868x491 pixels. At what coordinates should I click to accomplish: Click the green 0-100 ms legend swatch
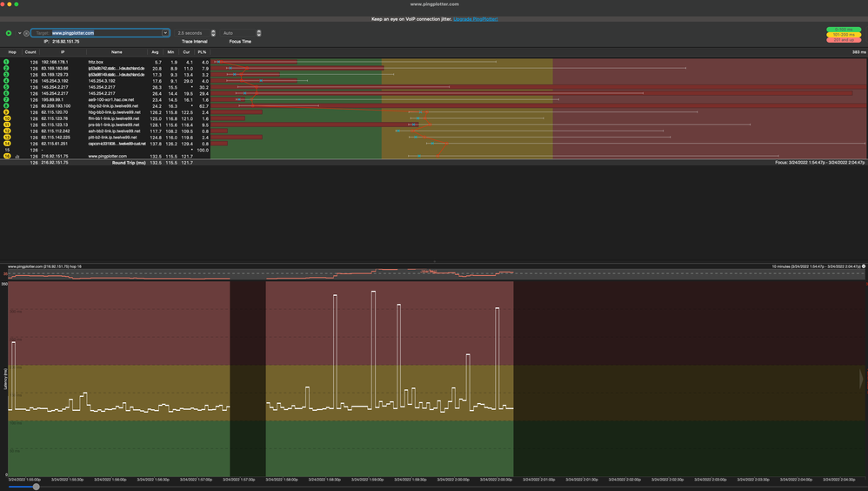coord(843,30)
